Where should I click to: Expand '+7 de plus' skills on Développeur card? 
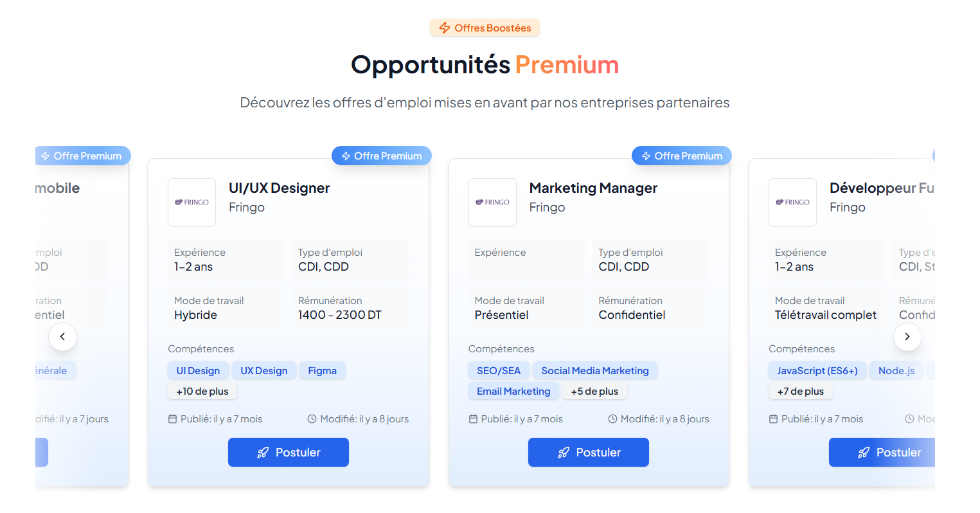[800, 392]
